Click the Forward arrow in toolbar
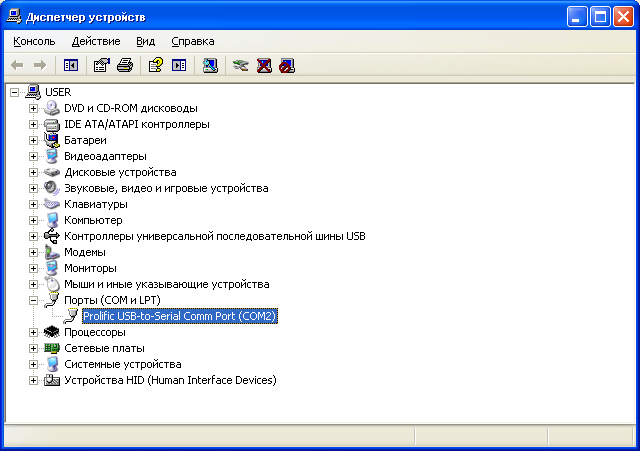 (x=40, y=65)
